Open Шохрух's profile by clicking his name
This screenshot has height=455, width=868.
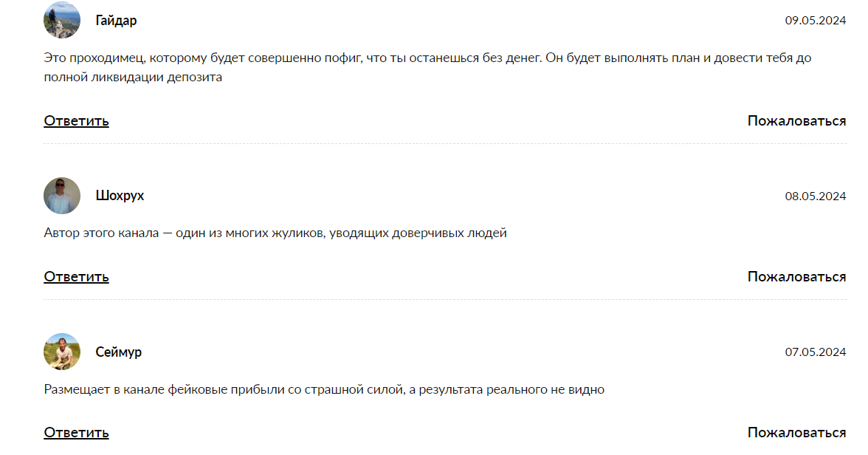click(120, 196)
